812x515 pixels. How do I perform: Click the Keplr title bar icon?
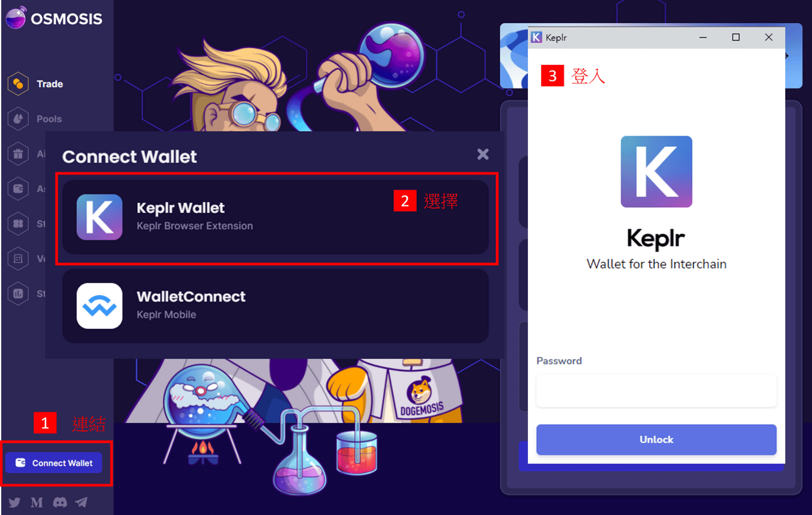pyautogui.click(x=537, y=37)
